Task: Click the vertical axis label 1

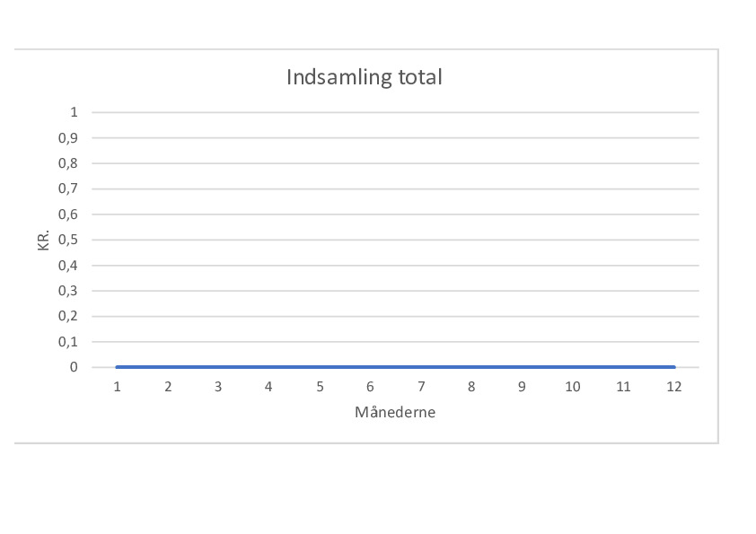Action: 74,112
